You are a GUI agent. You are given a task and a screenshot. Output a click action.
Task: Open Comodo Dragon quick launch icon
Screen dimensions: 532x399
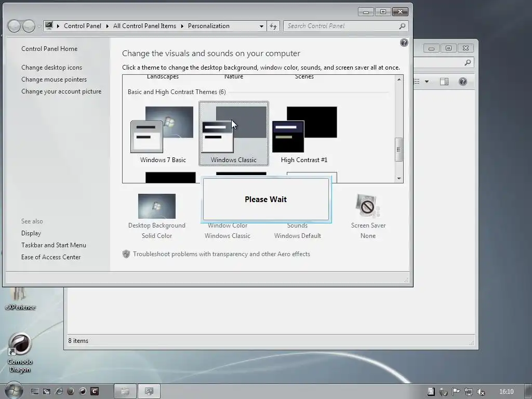point(83,392)
